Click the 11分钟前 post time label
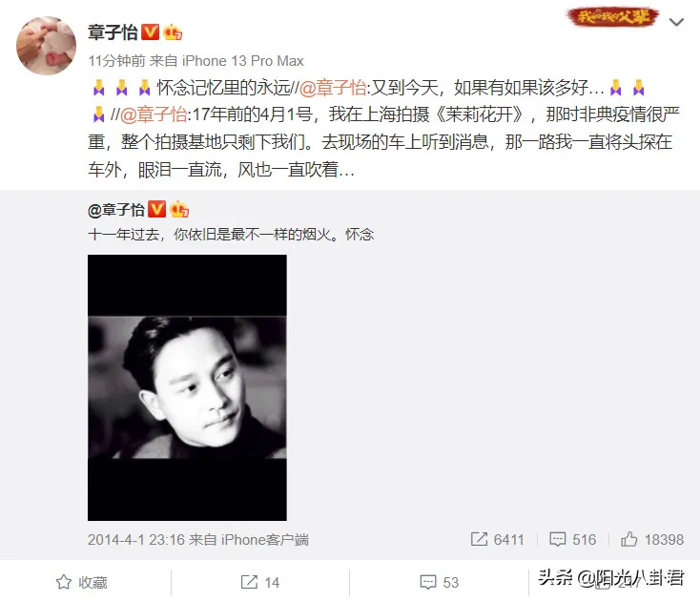Viewport: 700px width, 602px height. point(116,60)
